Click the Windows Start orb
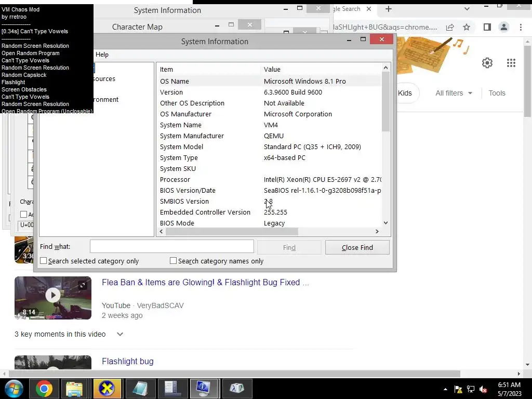The height and width of the screenshot is (399, 532). coord(14,389)
